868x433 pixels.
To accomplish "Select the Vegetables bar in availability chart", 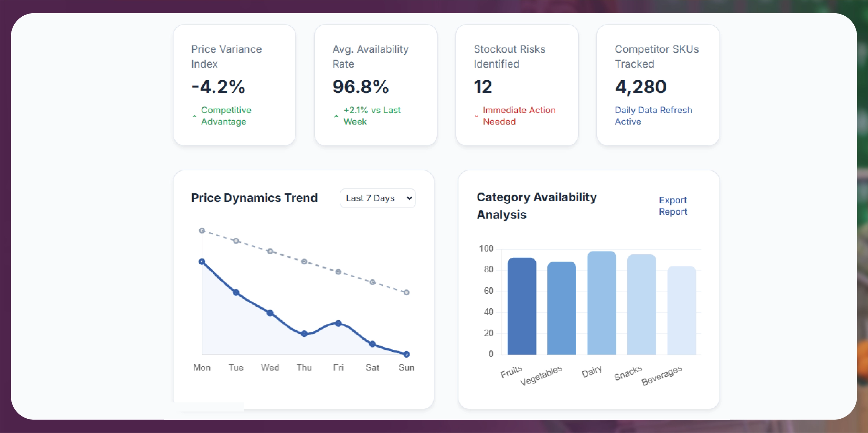I will (x=561, y=308).
